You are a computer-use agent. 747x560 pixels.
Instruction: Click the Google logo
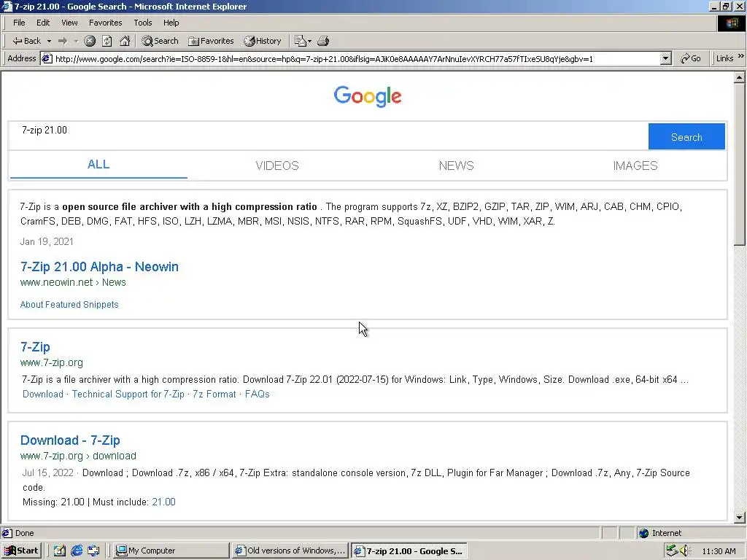pos(368,96)
